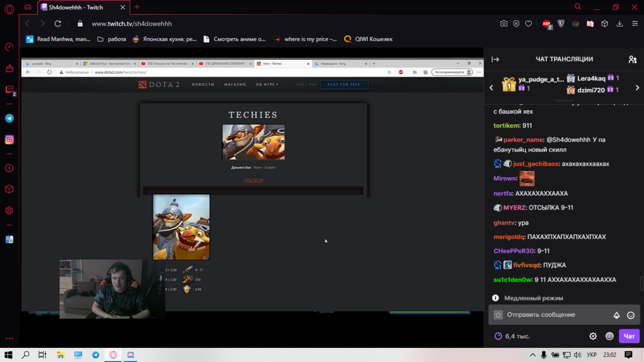Open the Японская кухня bookmark
This screenshot has height=362, width=644.
pos(164,39)
